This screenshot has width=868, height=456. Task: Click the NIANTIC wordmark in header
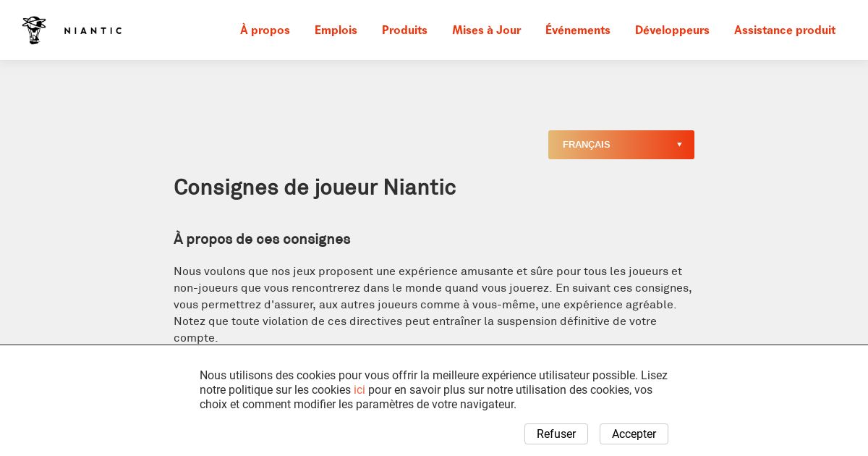tap(93, 30)
